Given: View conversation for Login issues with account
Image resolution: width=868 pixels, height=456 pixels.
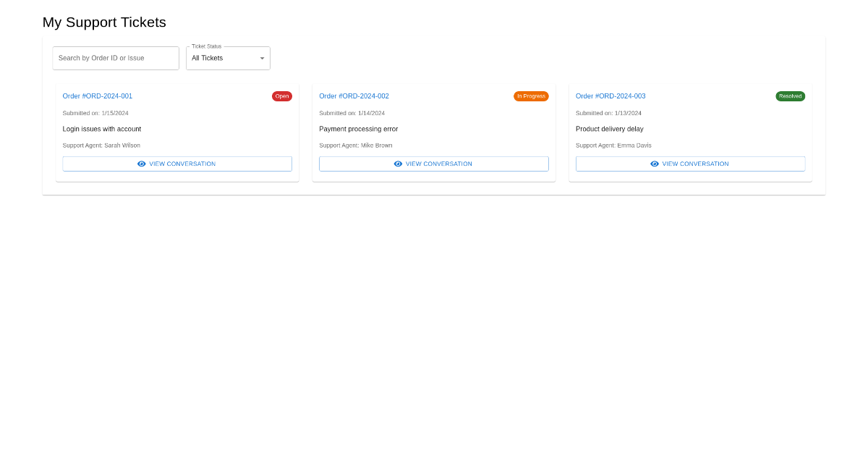Looking at the screenshot, I should pyautogui.click(x=177, y=164).
